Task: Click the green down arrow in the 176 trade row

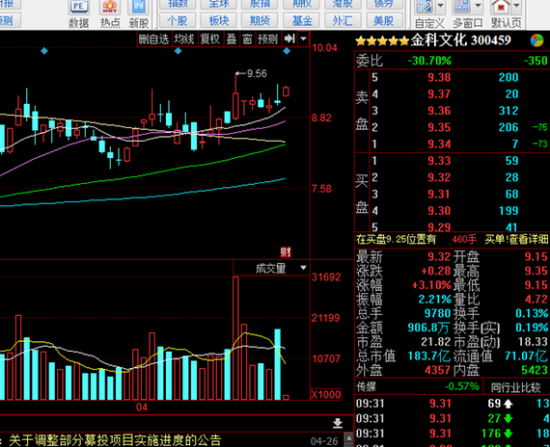Action: pyautogui.click(x=508, y=434)
